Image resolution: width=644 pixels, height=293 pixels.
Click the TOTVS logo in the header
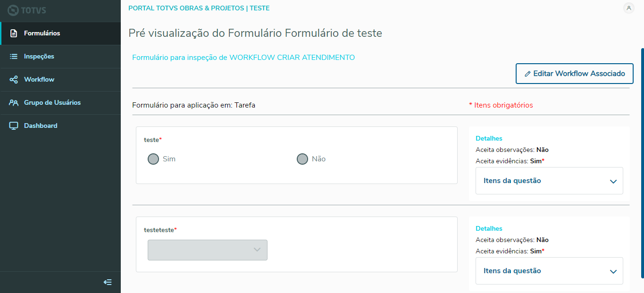pyautogui.click(x=27, y=10)
